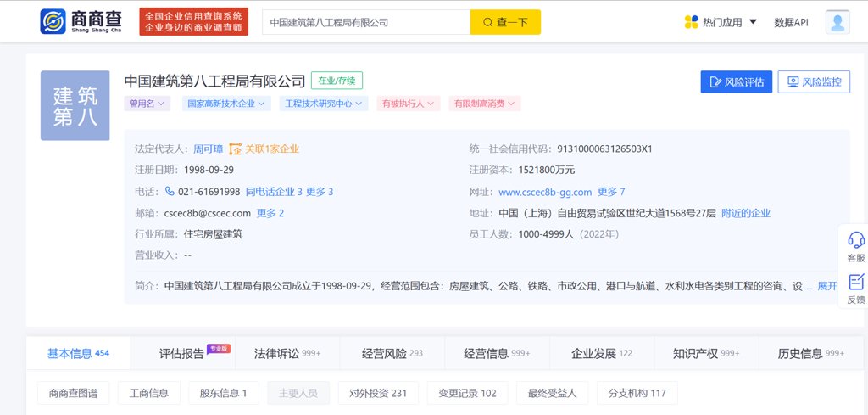
Task: Select 分支机构 117 sub-tab
Action: (637, 393)
